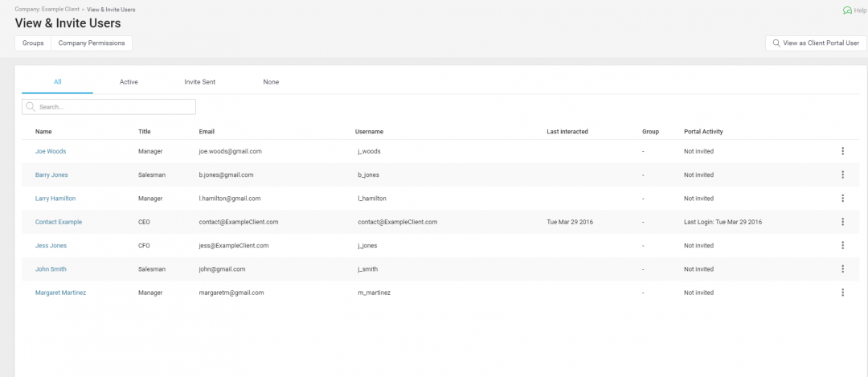Switch to the Active tab
Screen dimensions: 868x377
(129, 82)
